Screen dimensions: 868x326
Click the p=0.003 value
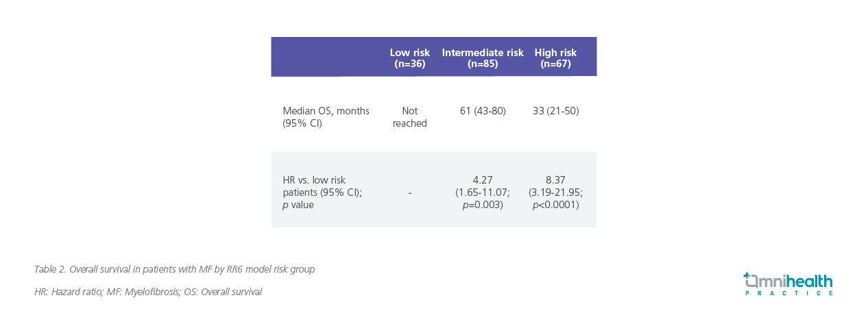tap(483, 205)
